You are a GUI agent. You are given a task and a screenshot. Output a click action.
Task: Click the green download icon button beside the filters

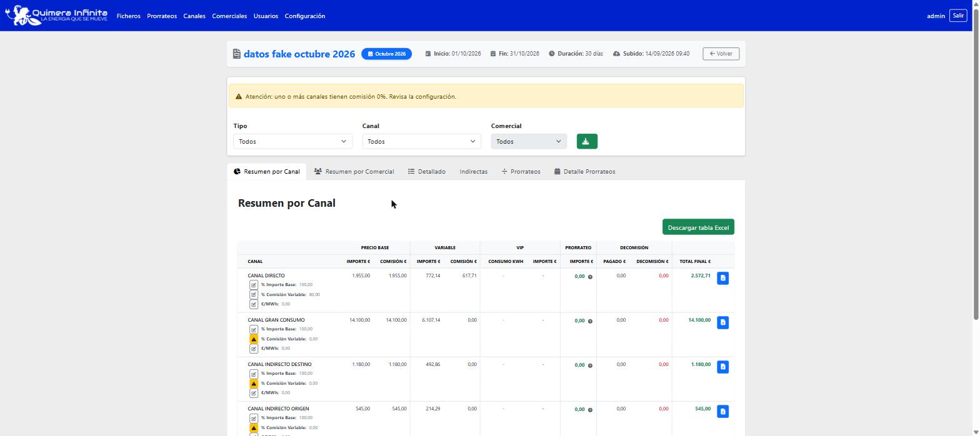pos(587,142)
